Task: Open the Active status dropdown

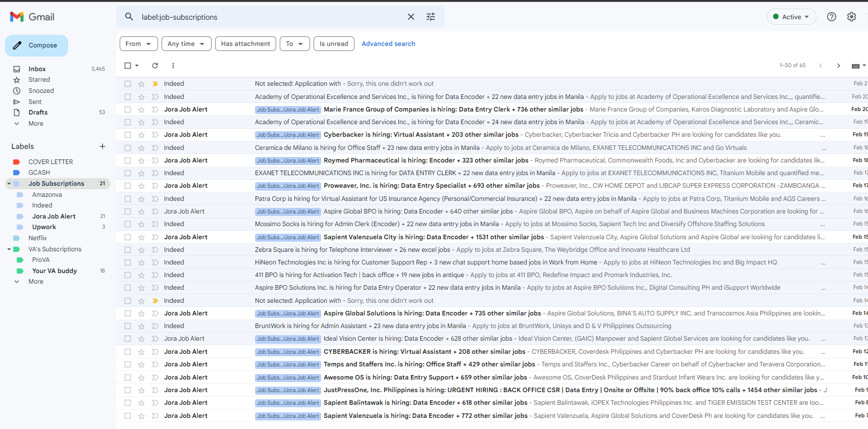Action: 791,17
